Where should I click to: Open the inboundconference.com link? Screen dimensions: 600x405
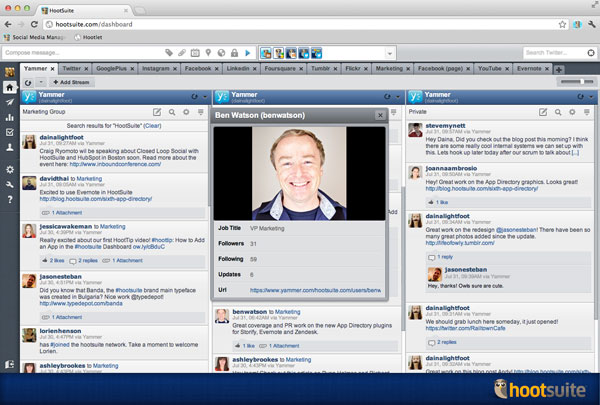[x=115, y=164]
